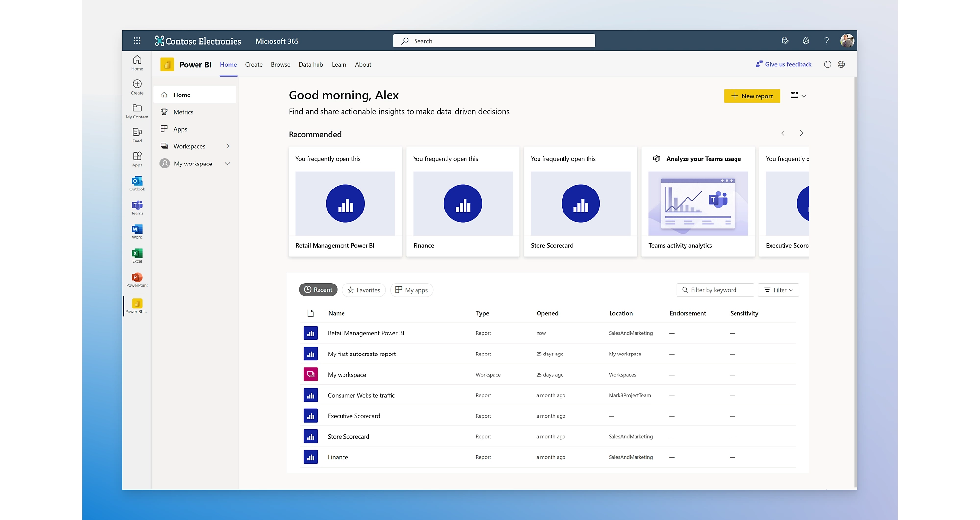Open Retail Management Power BI recommended card
This screenshot has height=520, width=980.
(x=345, y=201)
